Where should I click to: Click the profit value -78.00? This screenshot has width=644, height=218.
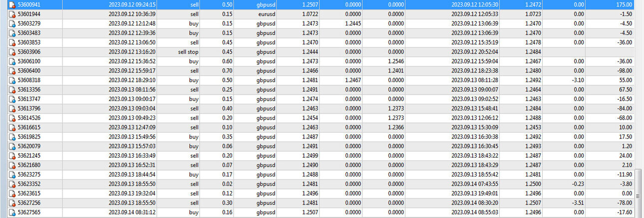pos(624,203)
